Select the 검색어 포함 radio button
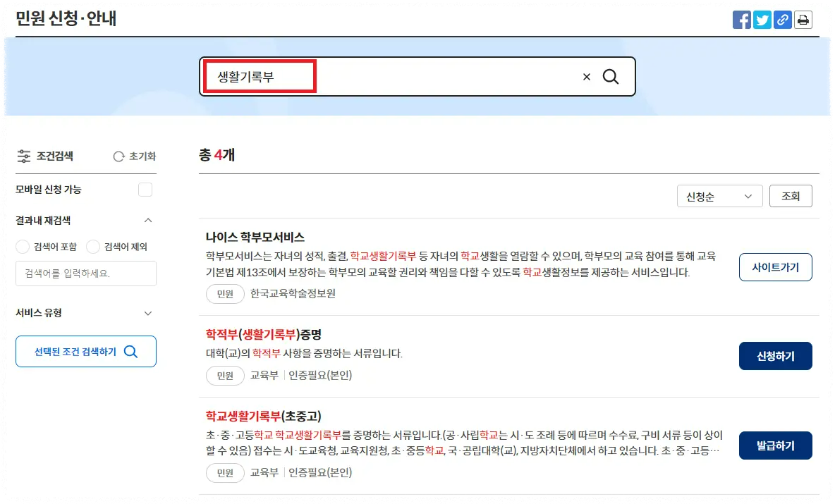 [21, 247]
